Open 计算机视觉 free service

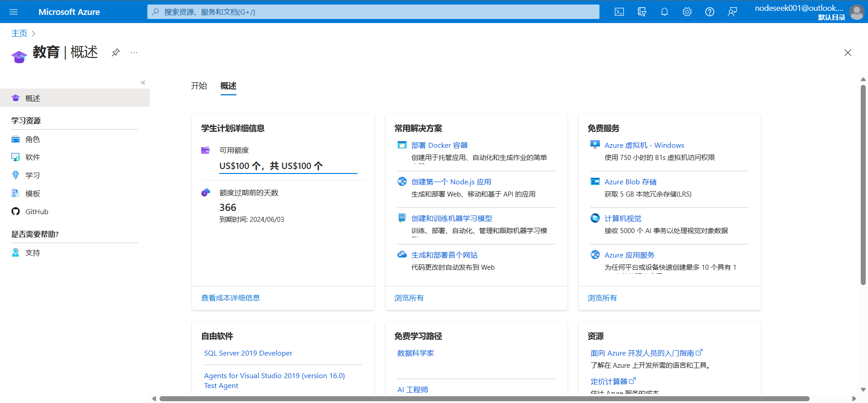[x=623, y=218]
